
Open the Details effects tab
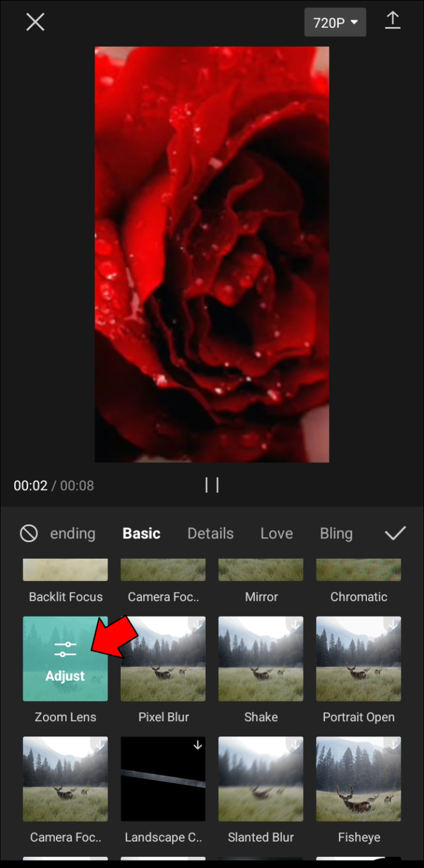210,533
